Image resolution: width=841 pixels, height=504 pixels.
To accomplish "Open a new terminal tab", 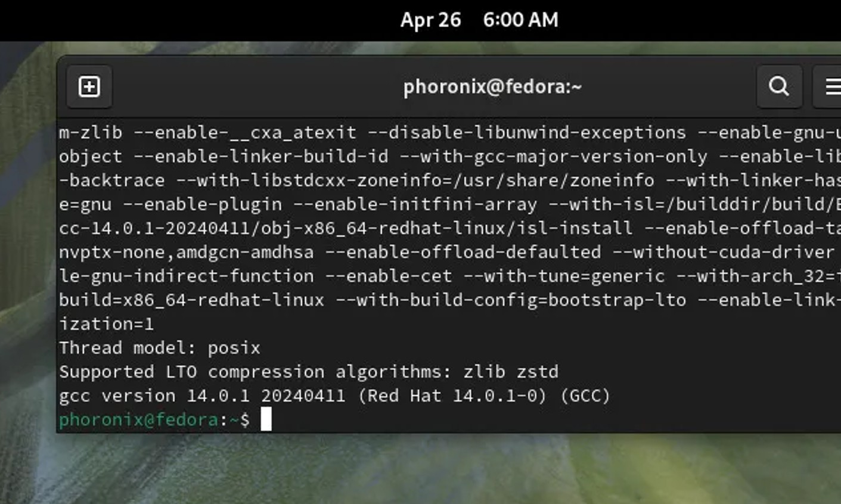I will [x=89, y=87].
